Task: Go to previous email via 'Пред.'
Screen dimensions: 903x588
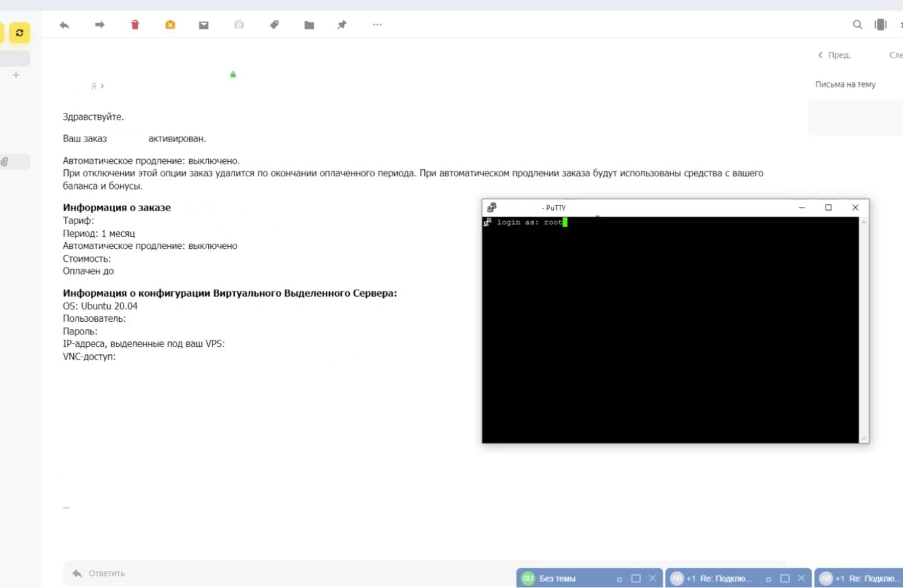Action: (x=835, y=55)
